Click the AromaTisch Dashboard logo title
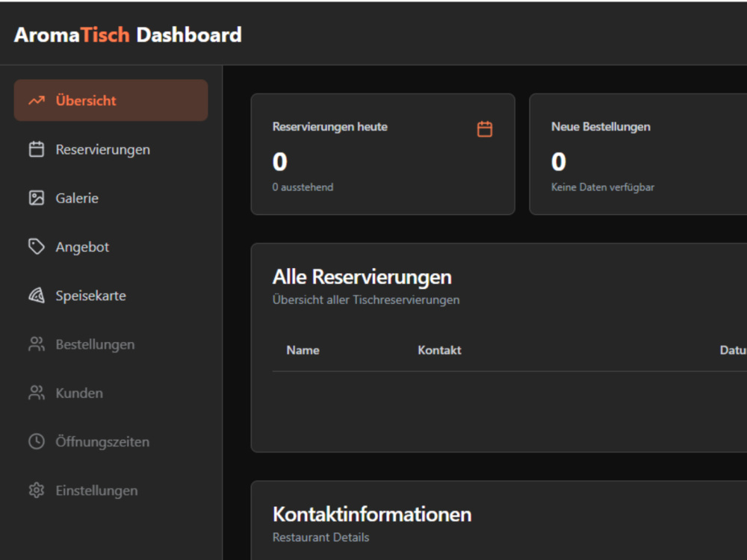The image size is (747, 560). 128,35
